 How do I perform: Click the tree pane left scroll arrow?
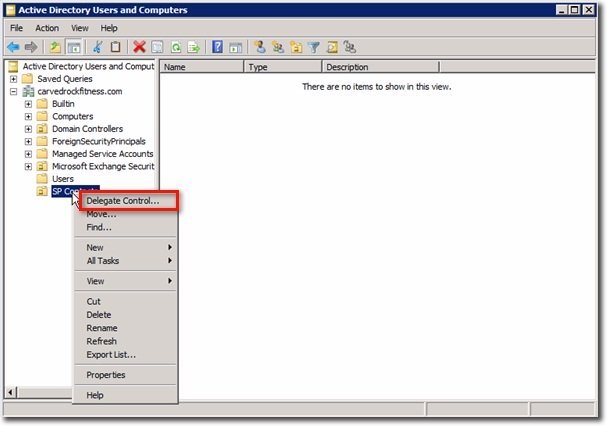11,392
